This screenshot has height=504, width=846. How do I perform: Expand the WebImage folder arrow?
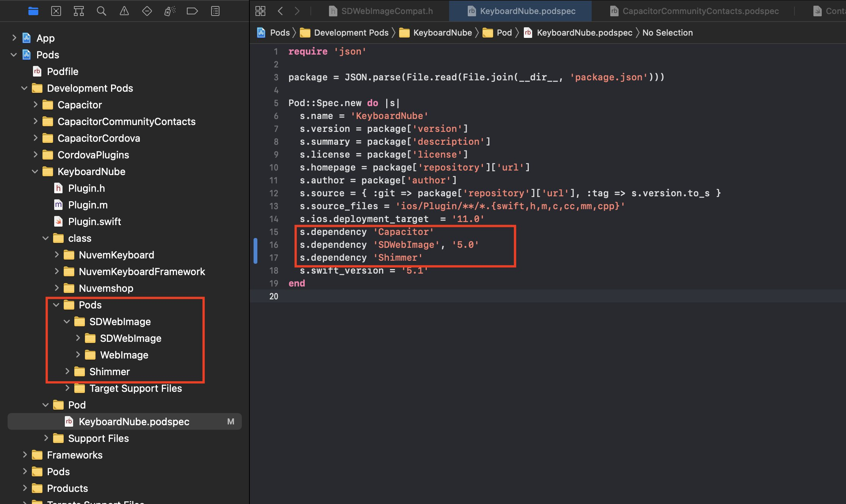[78, 355]
